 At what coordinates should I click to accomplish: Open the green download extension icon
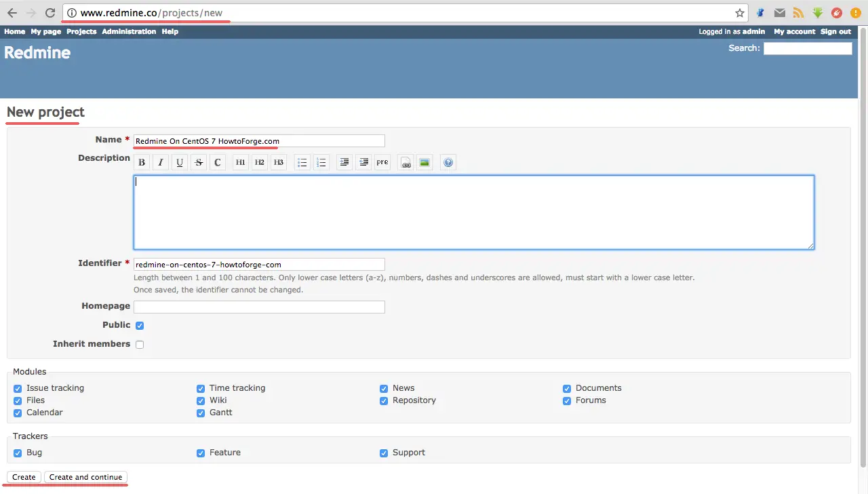pyautogui.click(x=818, y=13)
